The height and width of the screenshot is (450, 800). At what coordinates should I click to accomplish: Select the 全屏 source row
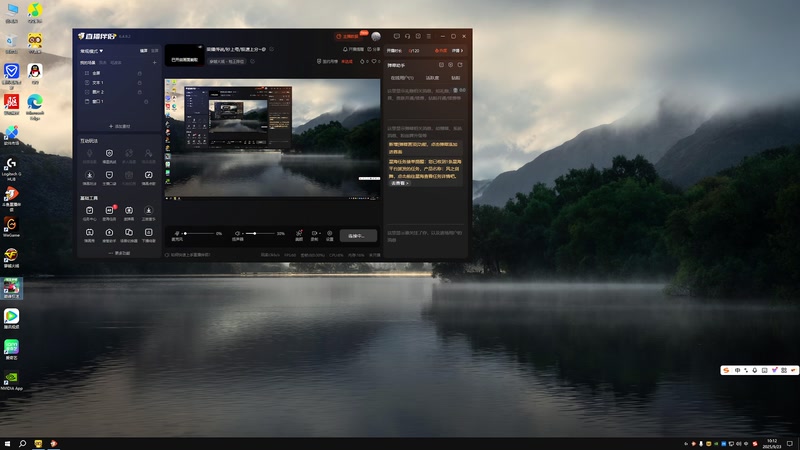118,73
